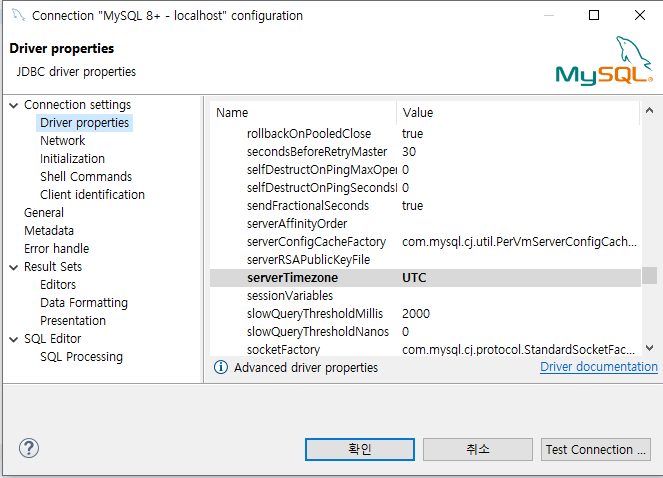This screenshot has width=663, height=478.
Task: Open the Initialization settings page
Action: (72, 159)
